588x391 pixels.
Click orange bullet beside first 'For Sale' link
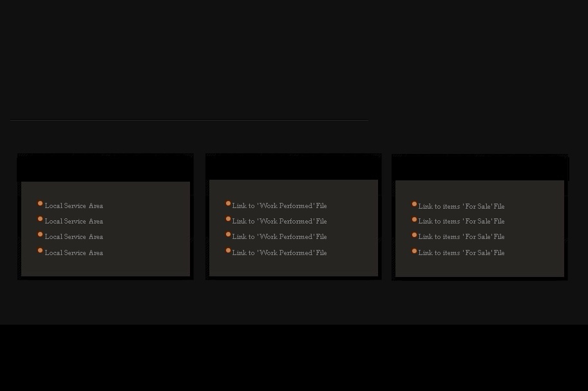coord(414,204)
